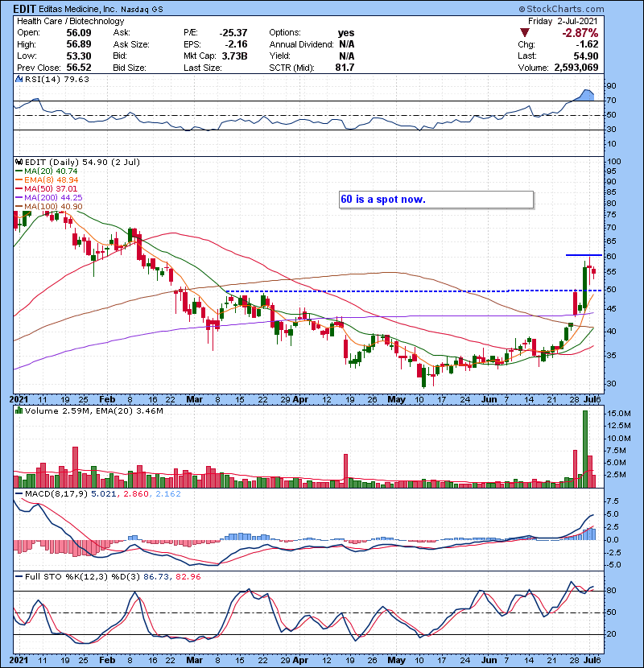Click the EDIT ticker symbol heading
The image size is (644, 668).
(25, 9)
